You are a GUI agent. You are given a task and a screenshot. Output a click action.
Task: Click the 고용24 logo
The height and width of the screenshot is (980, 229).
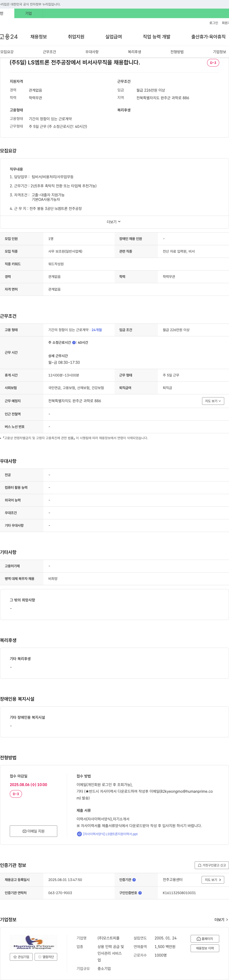coord(9,36)
